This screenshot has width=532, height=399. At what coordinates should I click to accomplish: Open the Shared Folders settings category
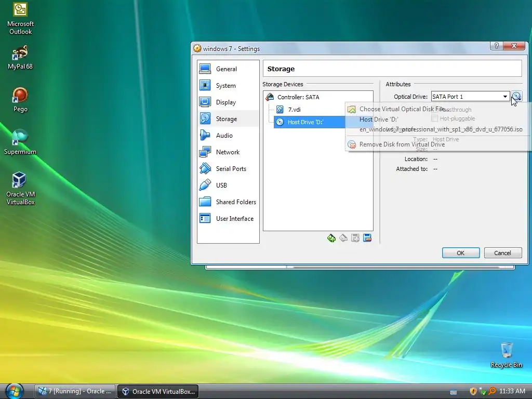pos(228,202)
